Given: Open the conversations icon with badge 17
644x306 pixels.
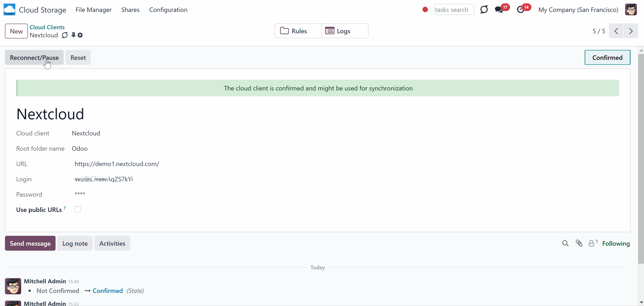Looking at the screenshot, I should pyautogui.click(x=499, y=9).
